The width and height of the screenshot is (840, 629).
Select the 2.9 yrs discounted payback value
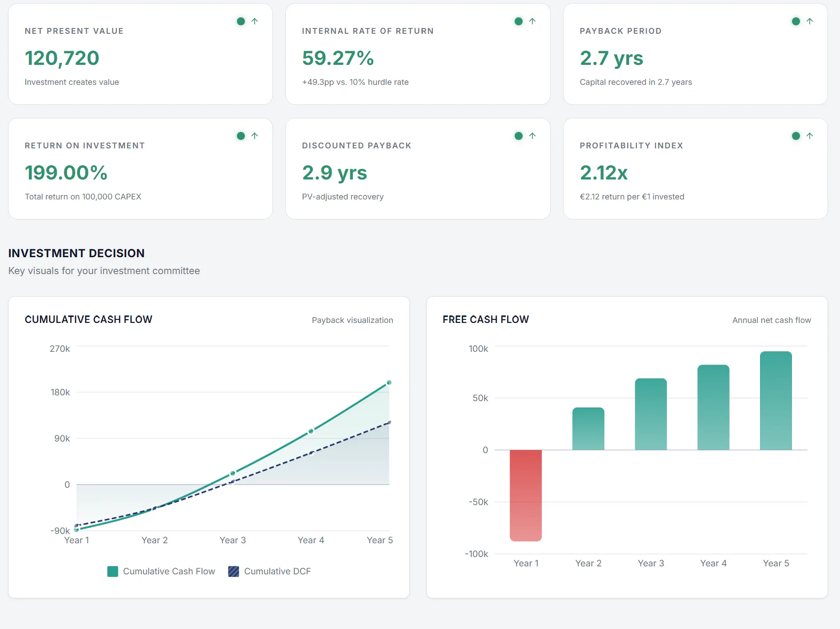[335, 173]
